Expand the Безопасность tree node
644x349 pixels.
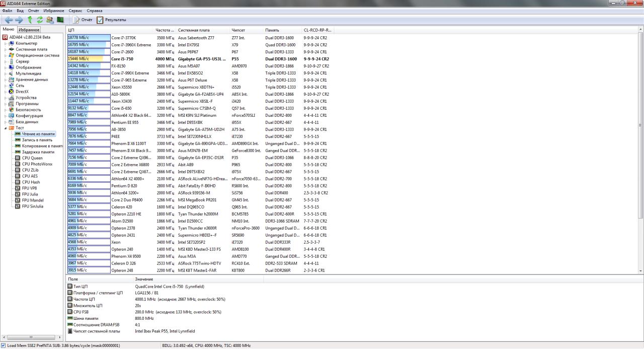6,110
